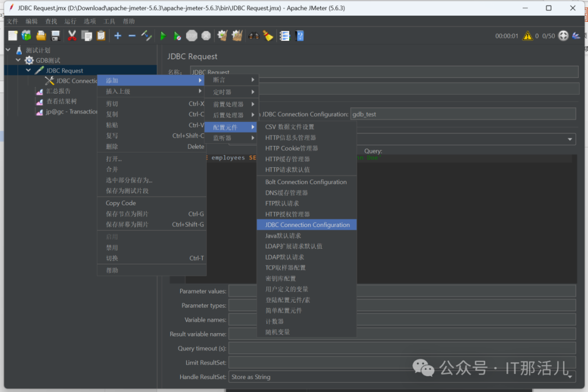Open the 插入上级 submenu
Viewport: 588px width, 392px height.
[151, 91]
